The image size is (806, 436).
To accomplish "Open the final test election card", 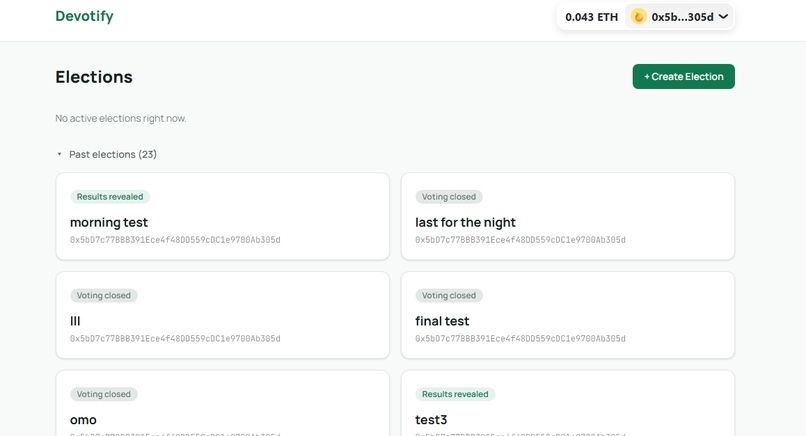I will (568, 315).
